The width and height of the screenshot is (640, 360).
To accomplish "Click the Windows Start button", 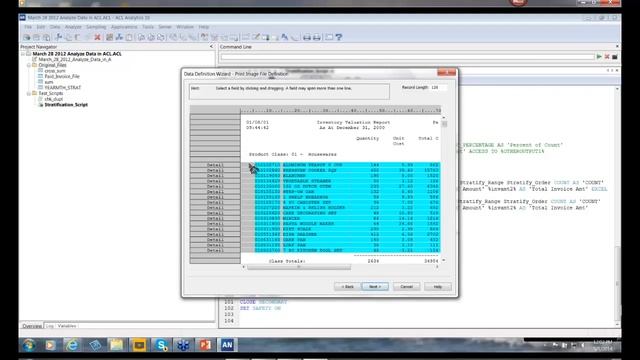I will point(29,345).
